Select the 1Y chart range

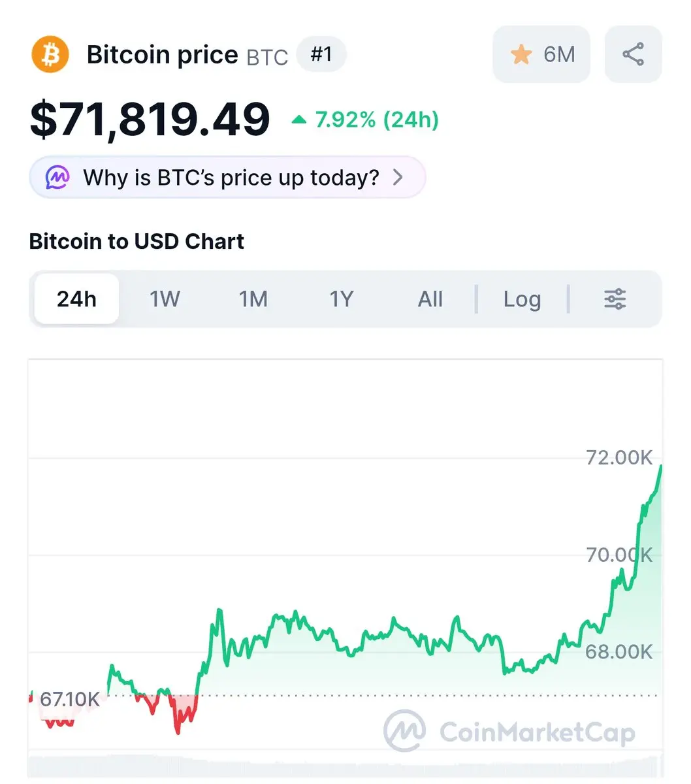[x=341, y=299]
